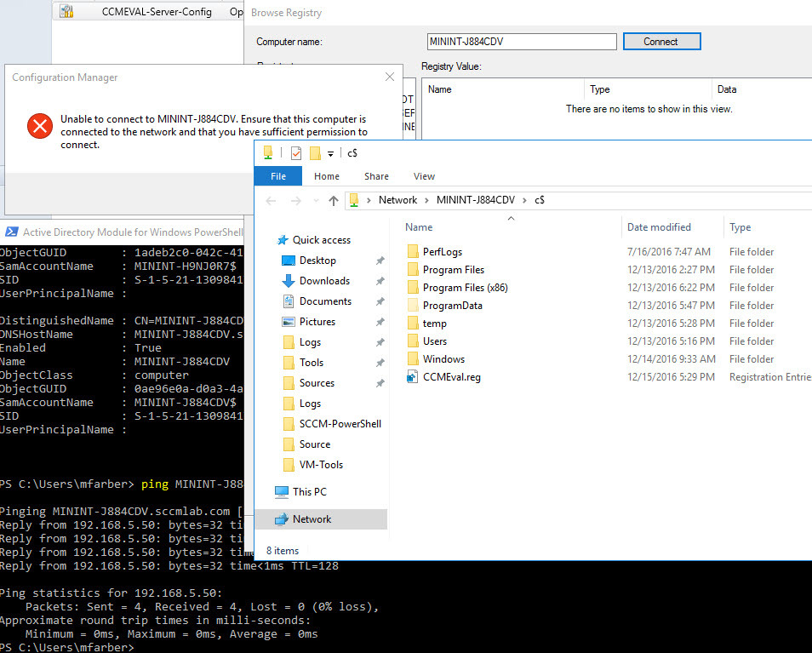Open VM-Tools folder in navigation pane
This screenshot has width=812, height=653.
coord(321,465)
